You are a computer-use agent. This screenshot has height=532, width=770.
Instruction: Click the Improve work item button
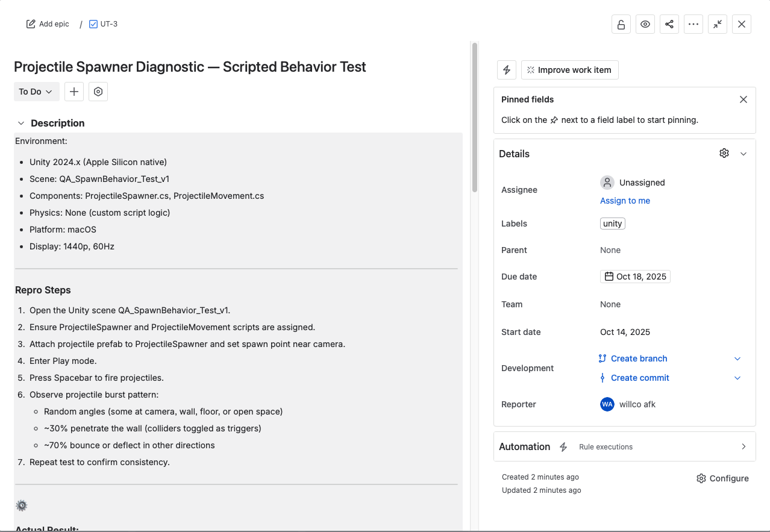click(x=569, y=70)
